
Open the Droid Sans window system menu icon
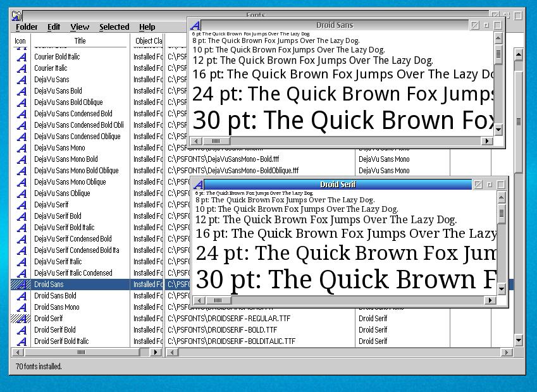(x=195, y=25)
